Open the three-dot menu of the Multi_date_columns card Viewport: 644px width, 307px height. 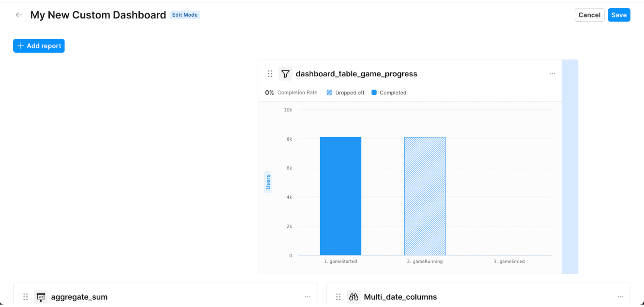pos(620,297)
